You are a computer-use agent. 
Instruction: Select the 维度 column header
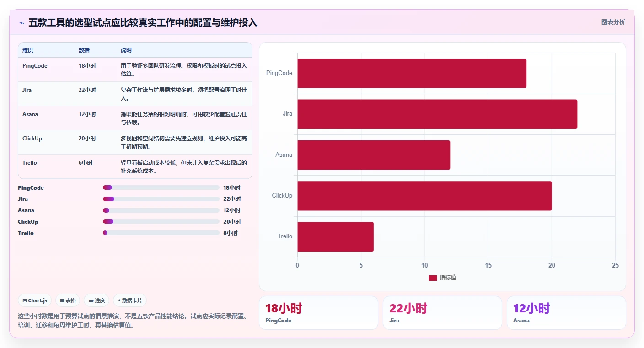(x=28, y=50)
